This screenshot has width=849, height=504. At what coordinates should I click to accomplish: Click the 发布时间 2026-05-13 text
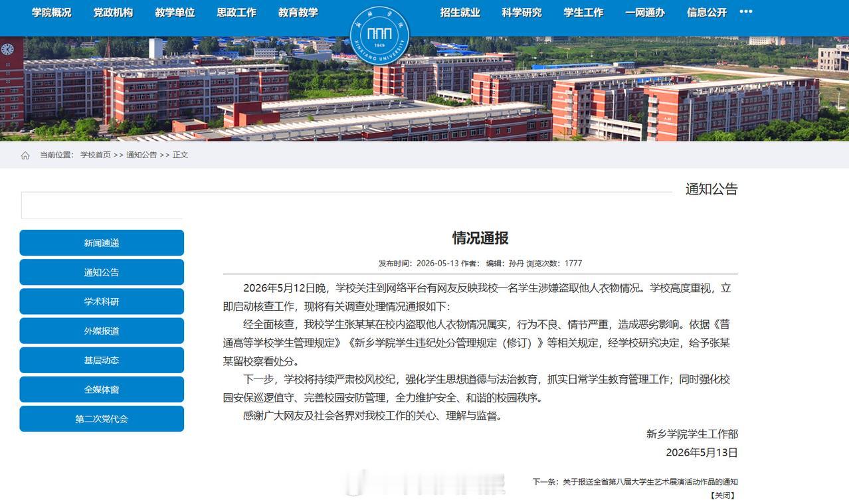coord(419,263)
